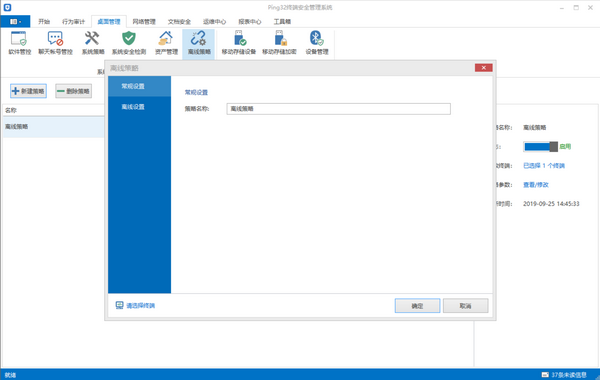Switch to the 行为审计 ribbon tab
This screenshot has width=600, height=380.
point(73,22)
